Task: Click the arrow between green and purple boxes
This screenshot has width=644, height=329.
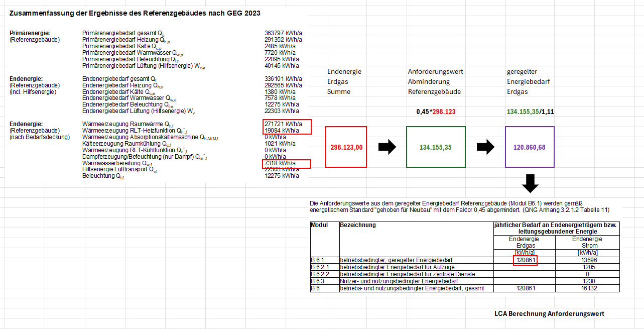Action: click(485, 147)
